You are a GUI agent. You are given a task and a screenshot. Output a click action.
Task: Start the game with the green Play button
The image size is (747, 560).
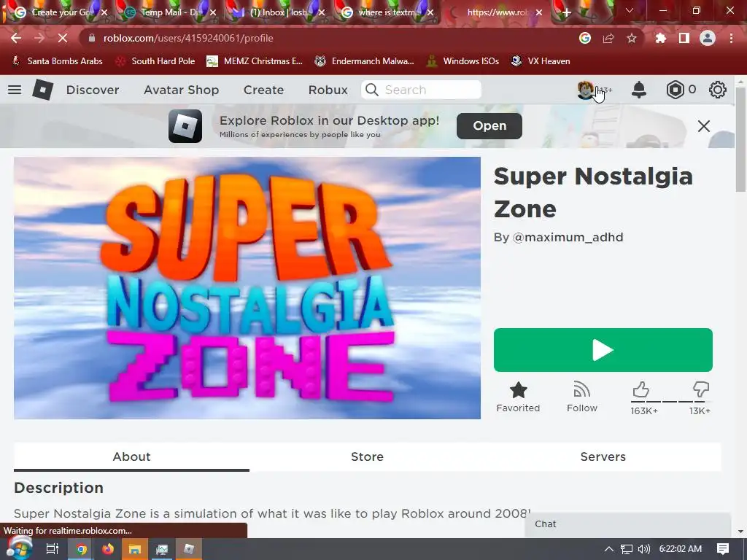click(x=603, y=350)
